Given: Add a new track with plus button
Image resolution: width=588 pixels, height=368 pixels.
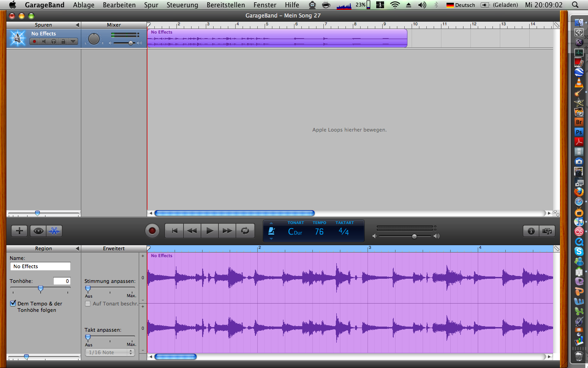Looking at the screenshot, I should tap(19, 231).
